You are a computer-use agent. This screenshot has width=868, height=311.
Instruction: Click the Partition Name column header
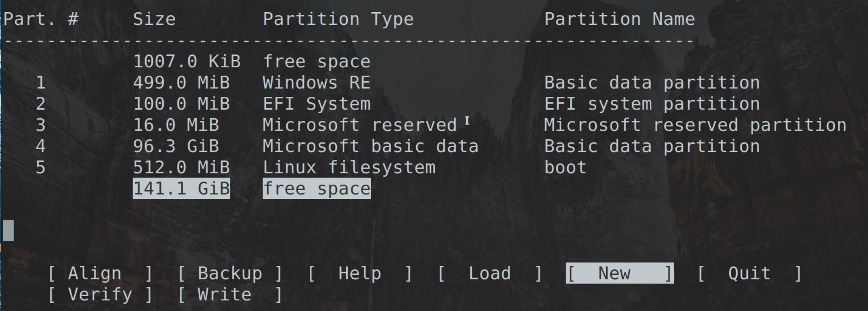pos(619,19)
